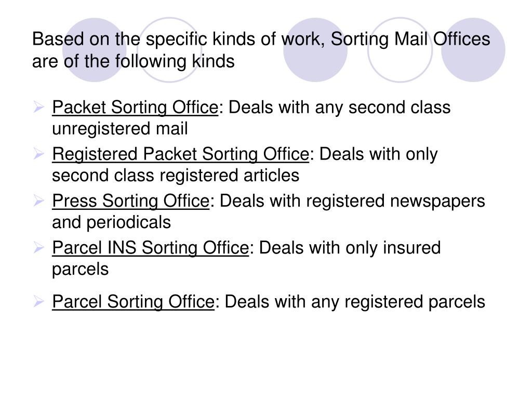Click the text 'Deals with any registered parcels'
Screen dimensions: 532x399
tap(355, 302)
